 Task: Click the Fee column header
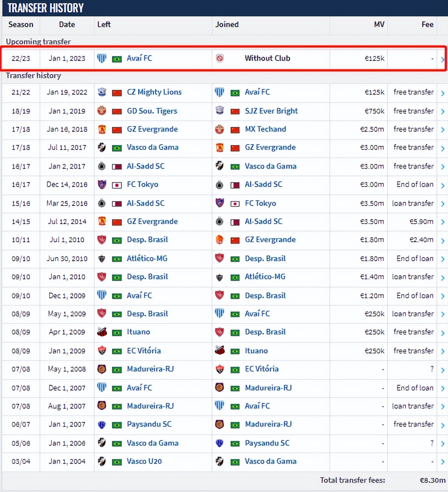pyautogui.click(x=427, y=24)
